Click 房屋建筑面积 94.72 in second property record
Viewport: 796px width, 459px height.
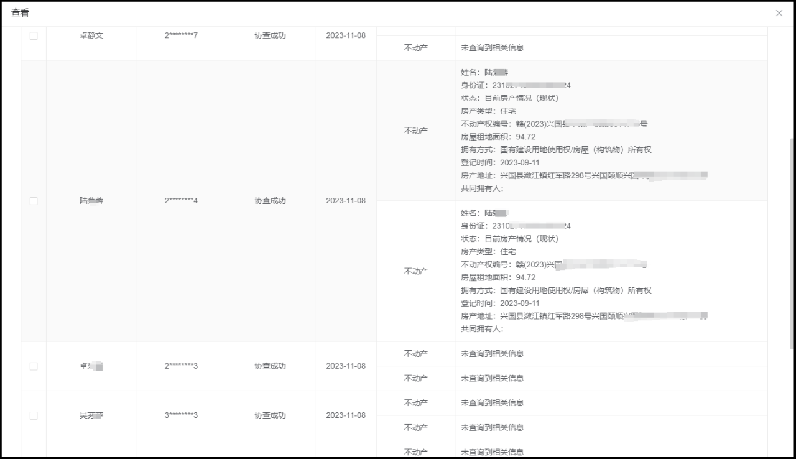click(x=498, y=277)
